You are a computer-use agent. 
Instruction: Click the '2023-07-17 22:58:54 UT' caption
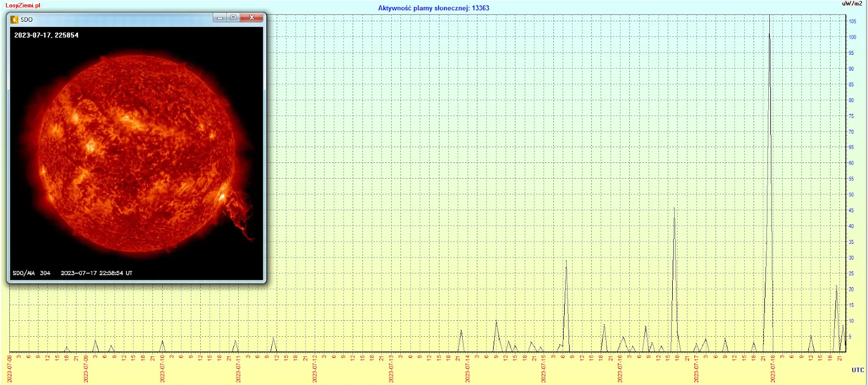click(97, 273)
